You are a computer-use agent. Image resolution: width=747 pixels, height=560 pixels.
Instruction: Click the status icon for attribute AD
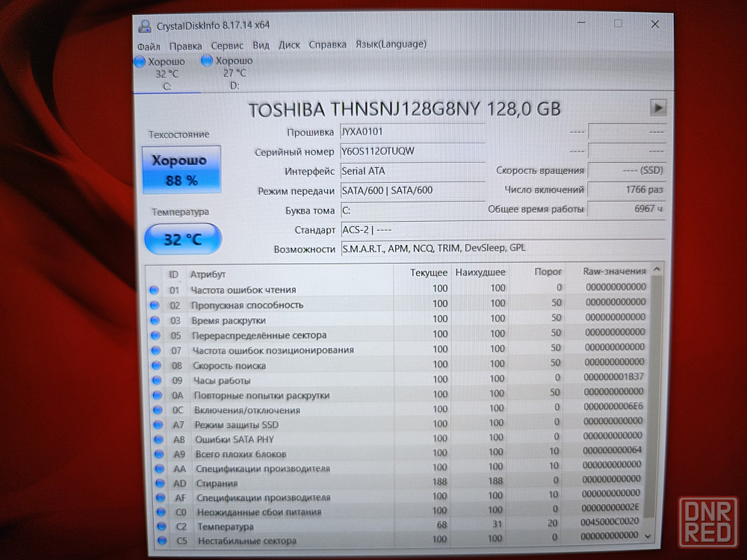pyautogui.click(x=160, y=483)
